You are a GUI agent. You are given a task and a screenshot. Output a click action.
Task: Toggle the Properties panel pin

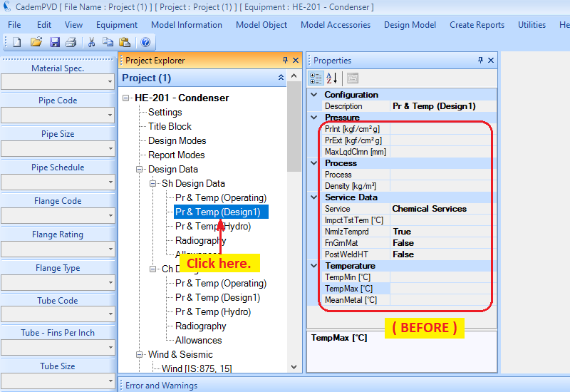(x=480, y=61)
